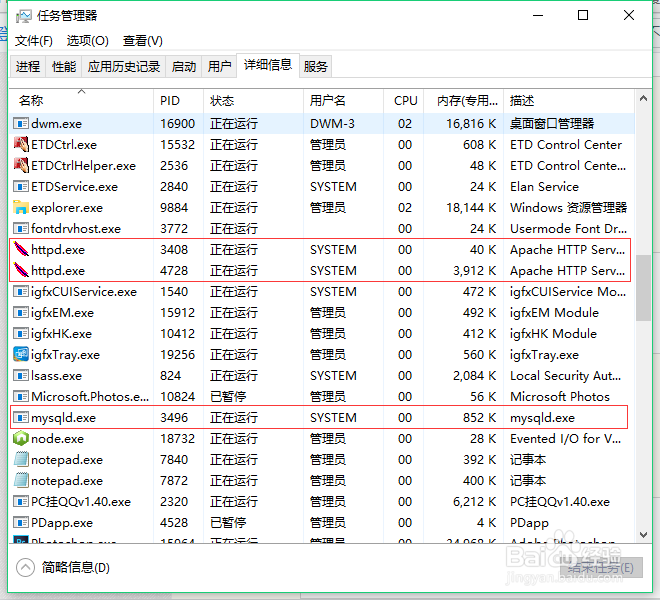Image resolution: width=660 pixels, height=600 pixels.
Task: Click the igfxHK.exe process icon
Action: (x=21, y=333)
